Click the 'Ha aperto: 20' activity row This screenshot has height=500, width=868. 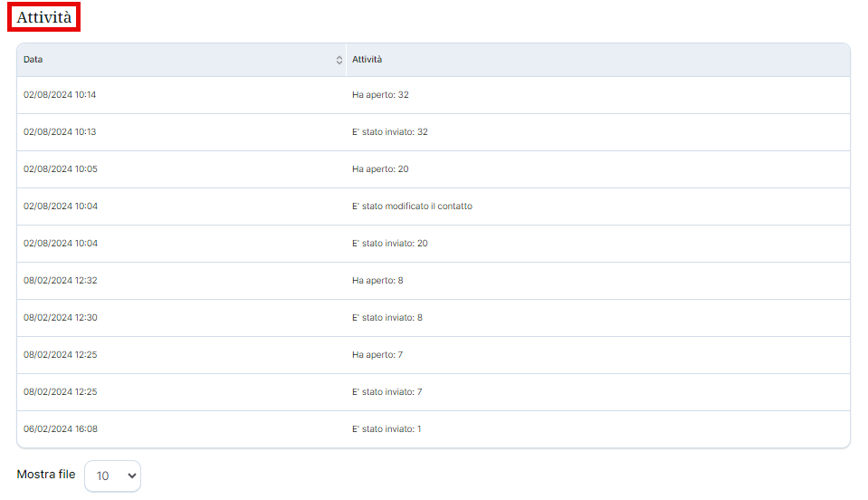pos(380,169)
